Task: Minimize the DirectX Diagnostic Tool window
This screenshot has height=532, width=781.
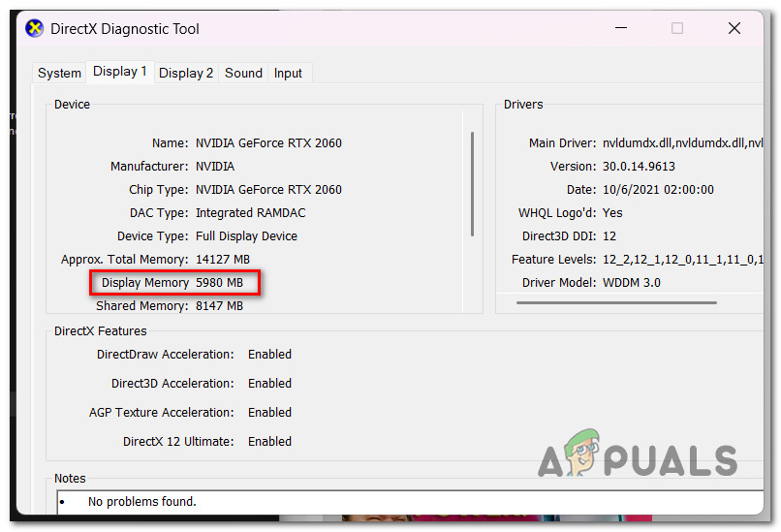Action: 620,28
